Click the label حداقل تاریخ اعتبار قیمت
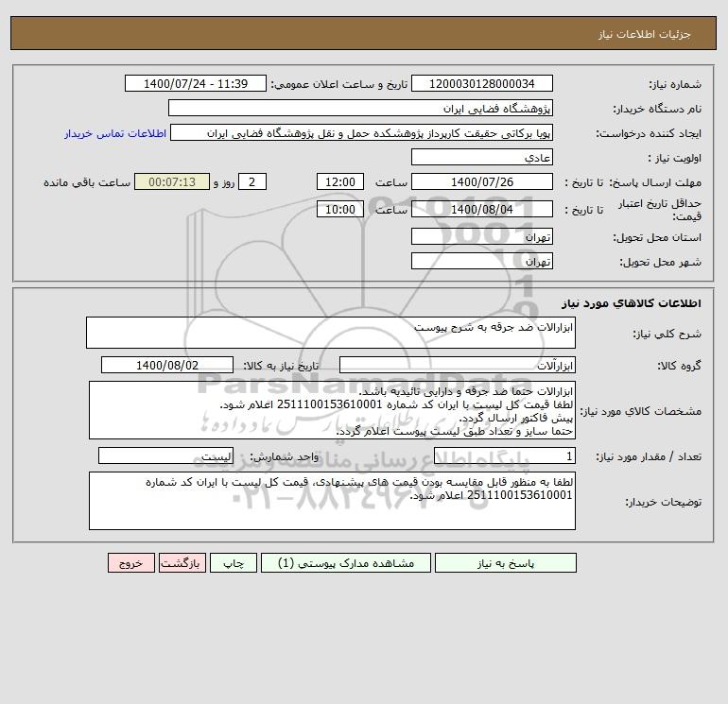 click(660, 210)
